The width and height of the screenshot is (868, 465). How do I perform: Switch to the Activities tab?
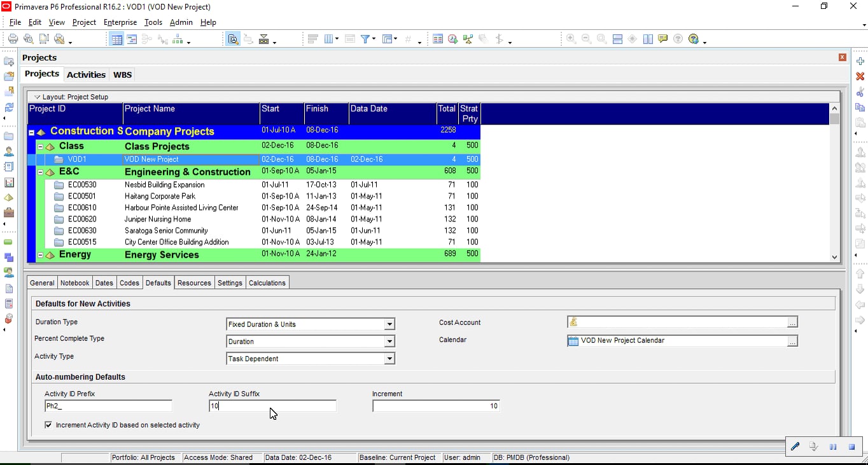coord(86,74)
